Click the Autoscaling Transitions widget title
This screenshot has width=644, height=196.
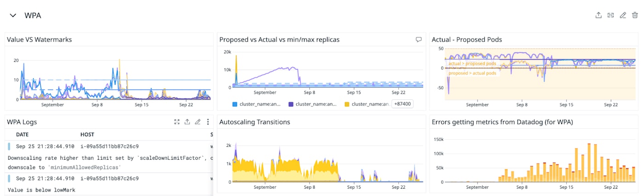[255, 122]
